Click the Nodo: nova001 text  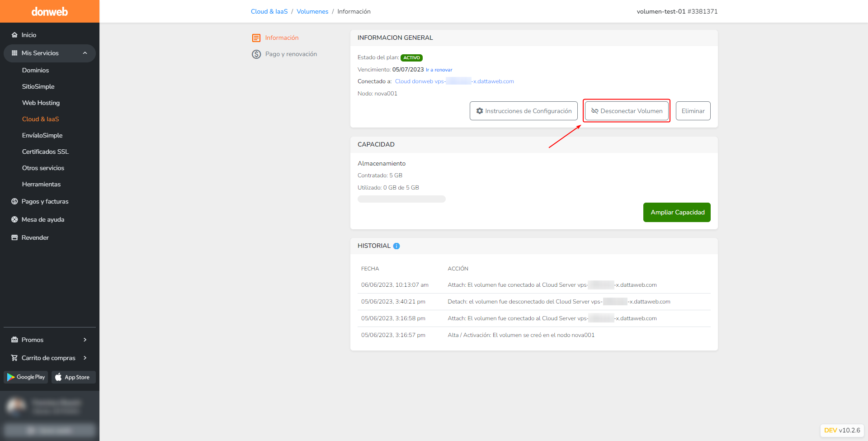click(377, 94)
